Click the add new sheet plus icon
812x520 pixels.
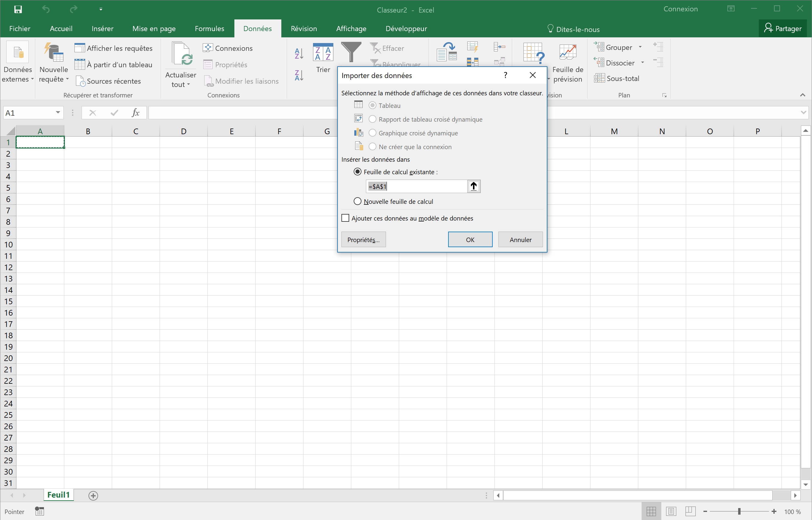93,495
